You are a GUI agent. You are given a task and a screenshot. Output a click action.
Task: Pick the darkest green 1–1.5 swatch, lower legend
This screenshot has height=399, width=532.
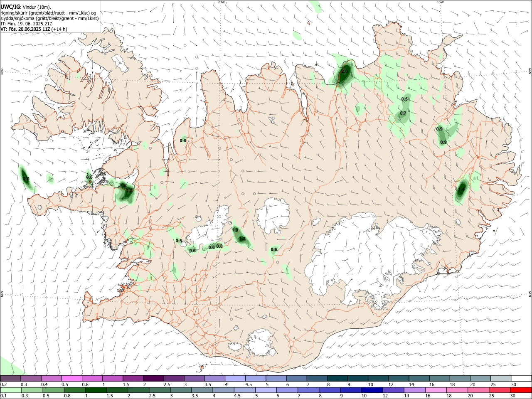tap(96, 390)
